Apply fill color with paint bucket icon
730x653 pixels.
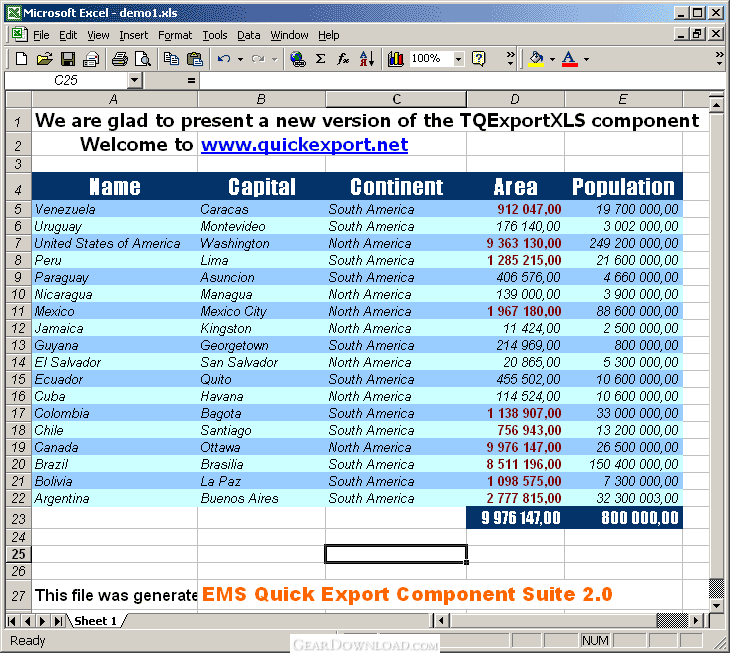[536, 59]
